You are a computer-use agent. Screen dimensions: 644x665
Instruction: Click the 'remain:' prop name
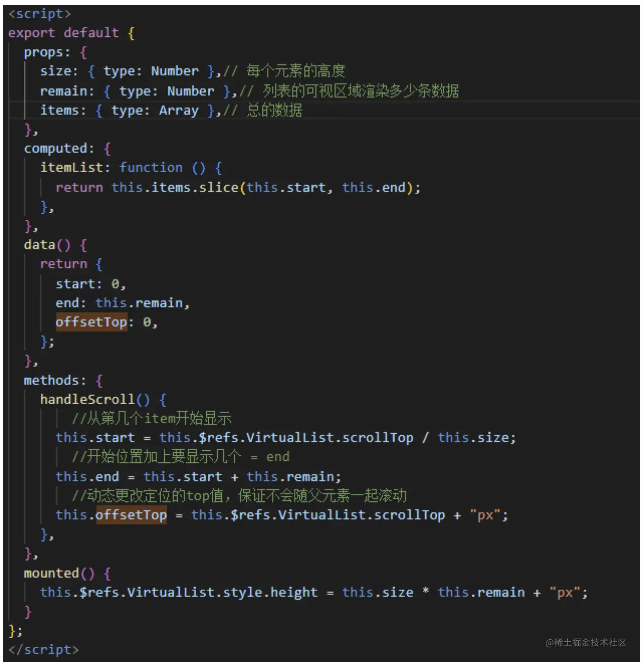67,91
